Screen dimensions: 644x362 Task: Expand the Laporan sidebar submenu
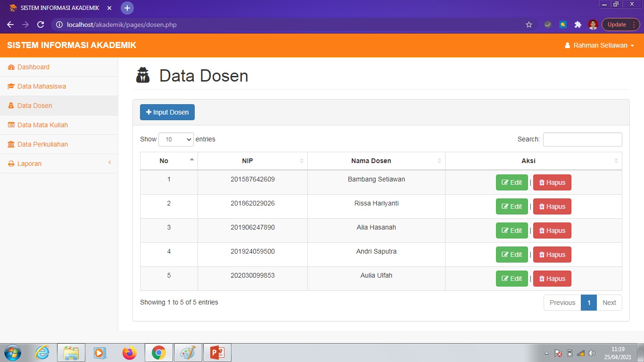pyautogui.click(x=109, y=164)
